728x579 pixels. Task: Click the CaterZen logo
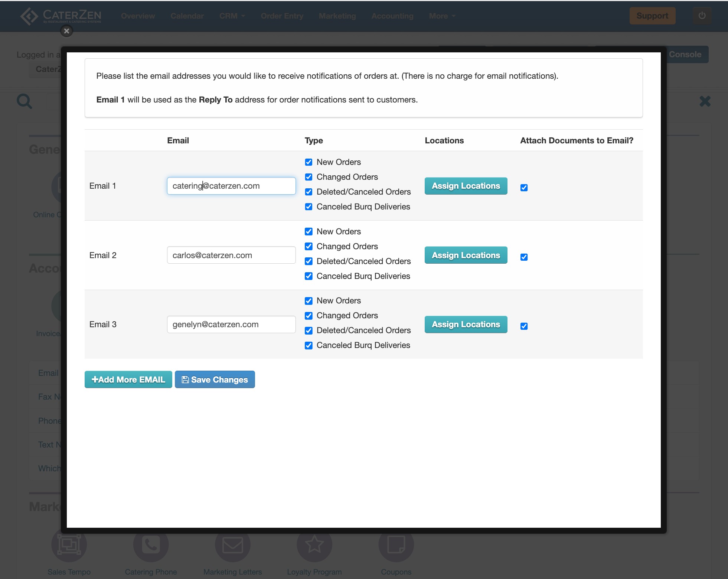coord(61,16)
